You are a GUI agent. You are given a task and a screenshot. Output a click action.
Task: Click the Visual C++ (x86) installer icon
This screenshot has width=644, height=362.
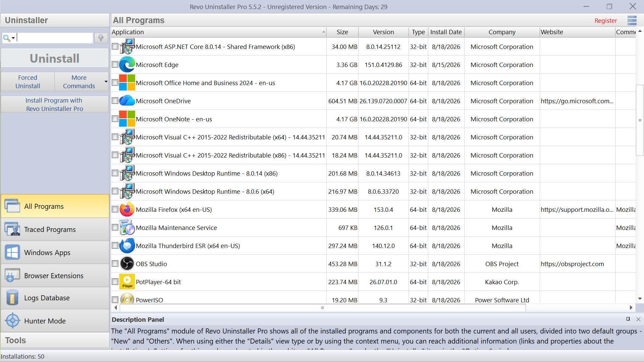click(x=127, y=155)
